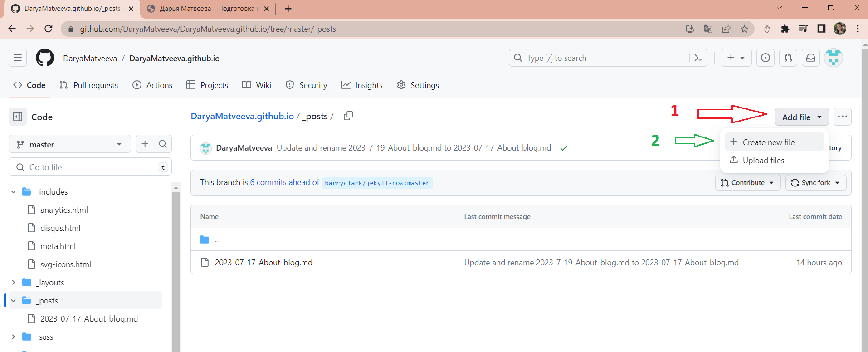Expand the _layouts folder in tree
This screenshot has width=868, height=352.
coord(14,283)
